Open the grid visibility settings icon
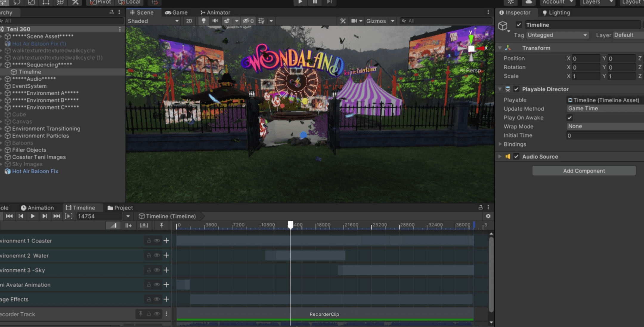The height and width of the screenshot is (327, 644). (x=261, y=21)
